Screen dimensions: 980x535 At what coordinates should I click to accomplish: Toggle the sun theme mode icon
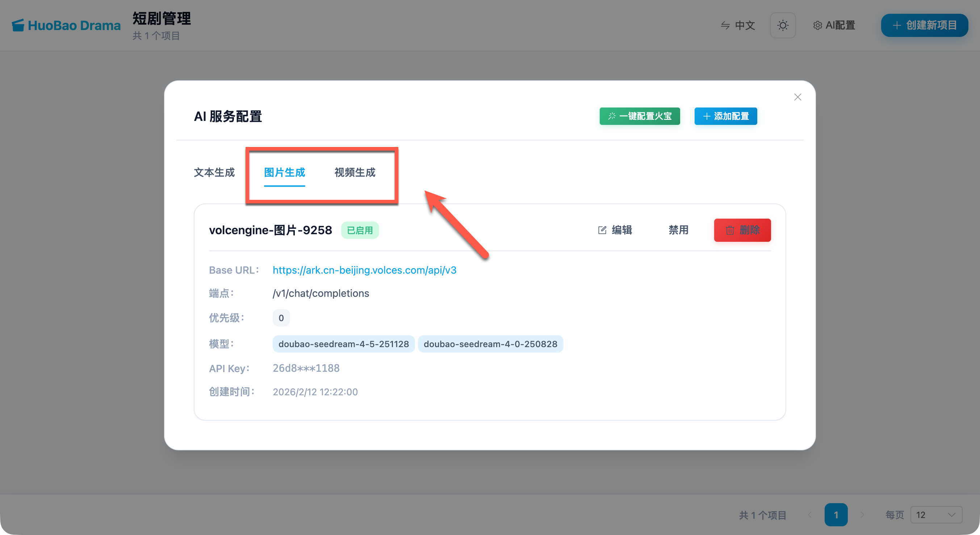(783, 25)
